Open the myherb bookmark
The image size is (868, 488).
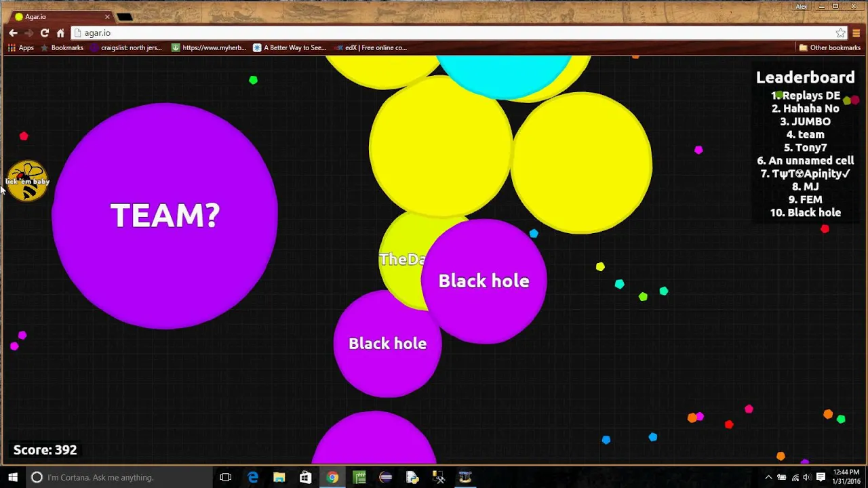click(x=209, y=47)
